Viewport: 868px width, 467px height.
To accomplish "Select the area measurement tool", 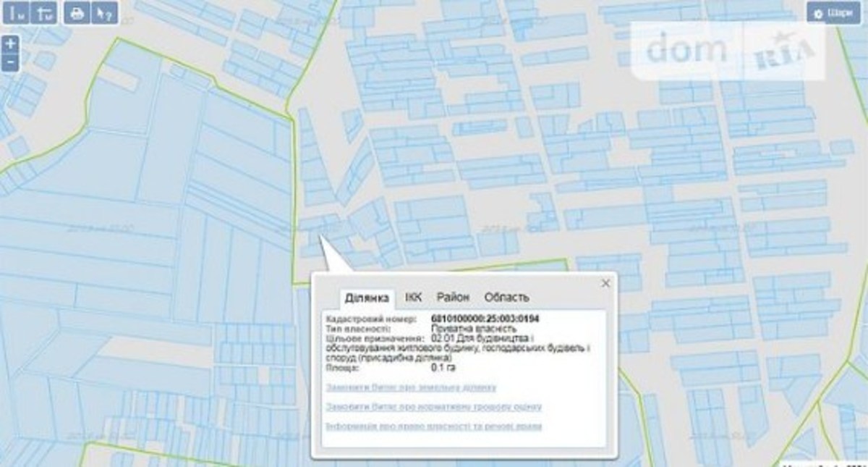I will click(x=45, y=13).
